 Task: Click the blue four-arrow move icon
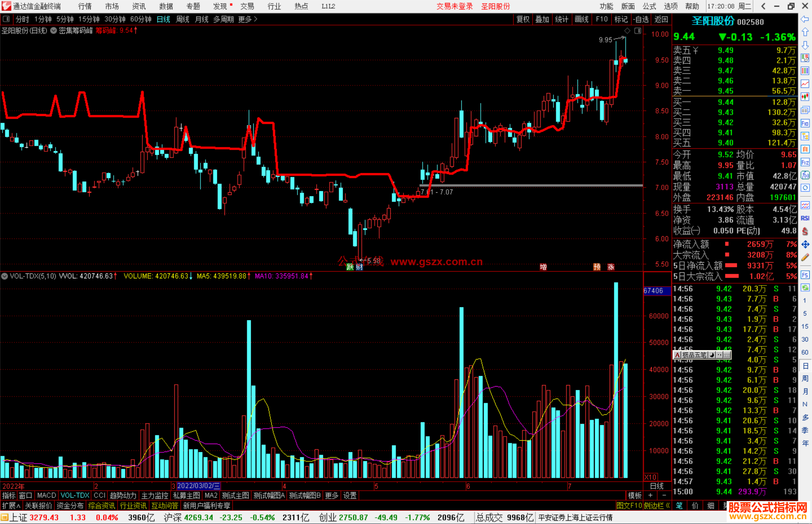pyautogui.click(x=805, y=245)
